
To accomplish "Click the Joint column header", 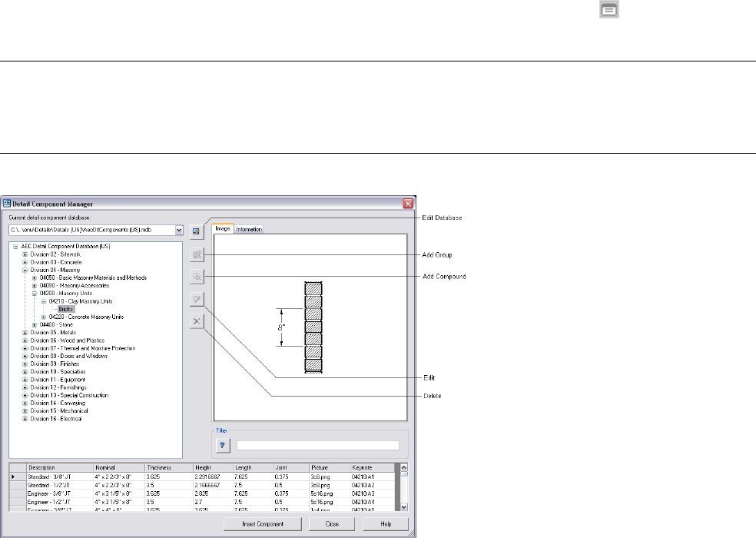I will pos(291,467).
